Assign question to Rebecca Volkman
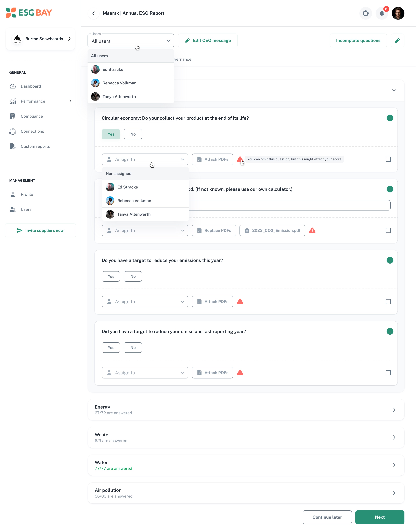The width and height of the screenshot is (416, 532). point(146,201)
